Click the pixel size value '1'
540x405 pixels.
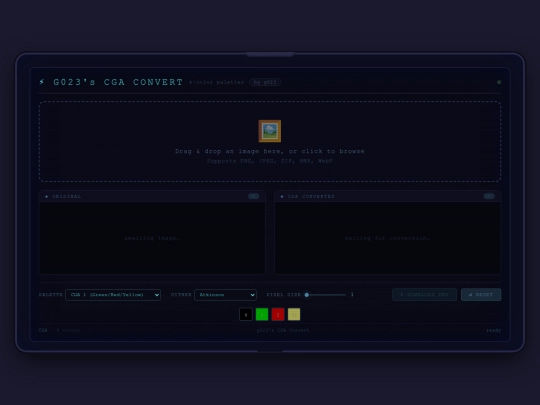point(352,294)
